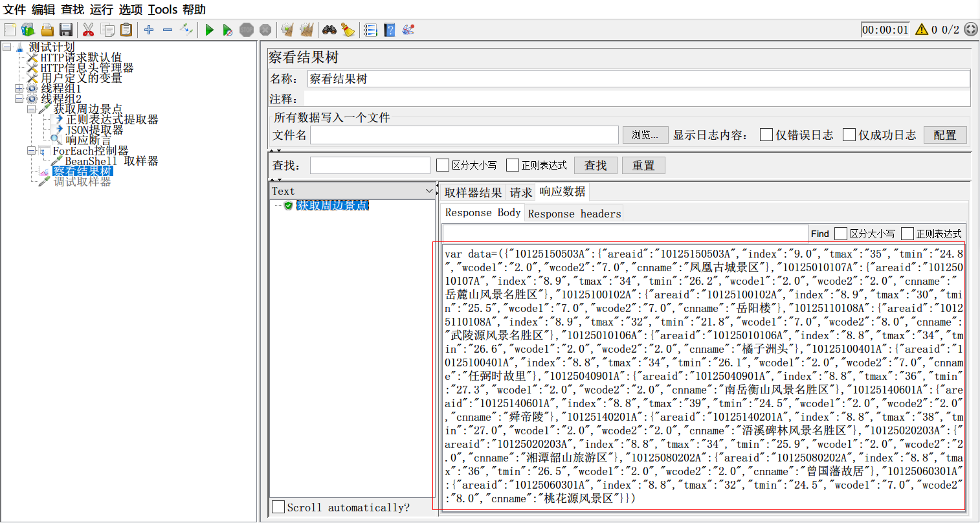Switch to the Response headers tab
This screenshot has height=523, width=980.
574,214
